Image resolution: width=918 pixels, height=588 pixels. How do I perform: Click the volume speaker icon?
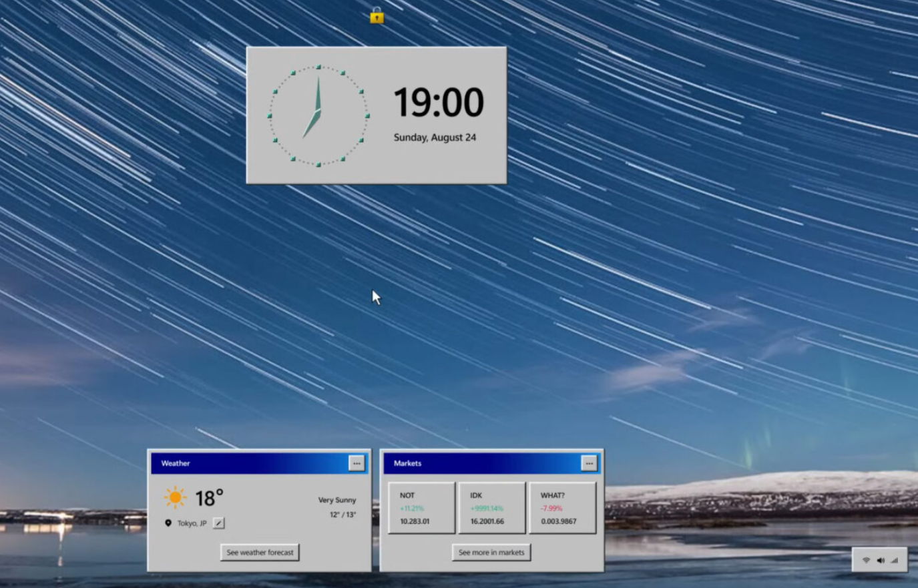pos(880,560)
